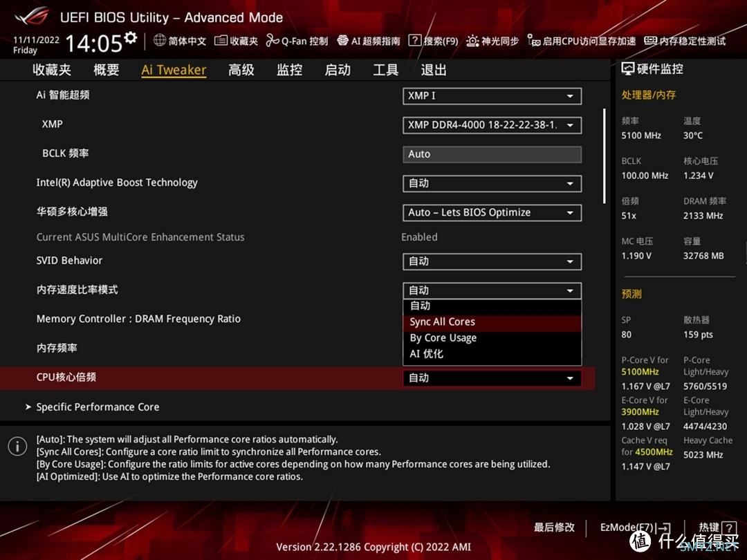Switch to the 退出 tab

[434, 70]
